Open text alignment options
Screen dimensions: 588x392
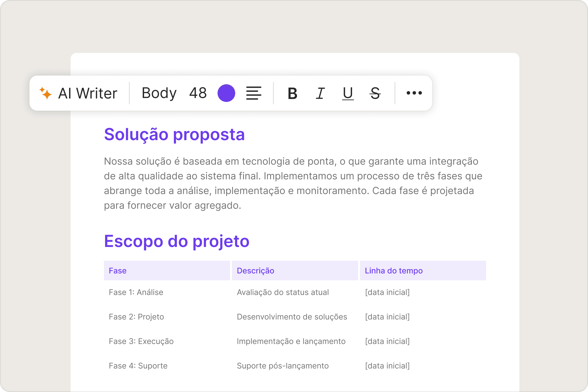point(254,93)
